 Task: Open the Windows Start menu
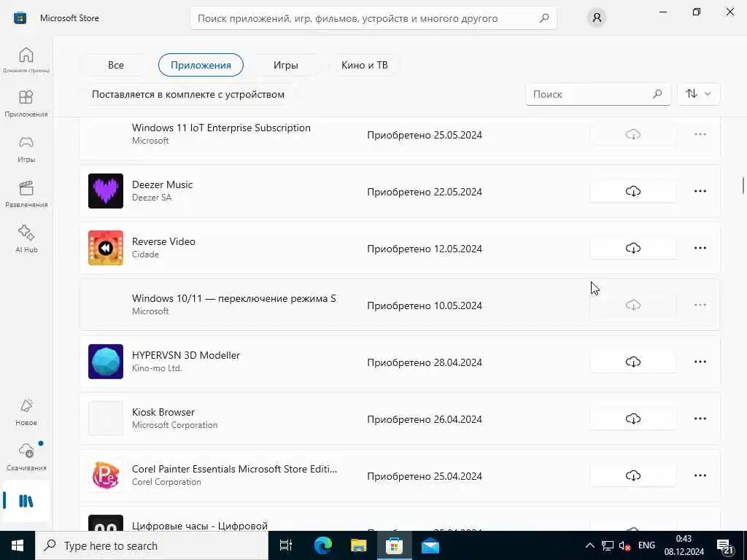click(18, 545)
